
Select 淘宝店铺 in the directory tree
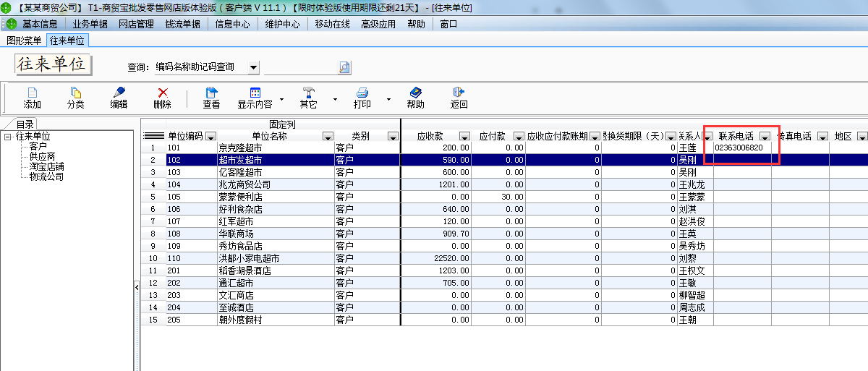click(x=46, y=166)
